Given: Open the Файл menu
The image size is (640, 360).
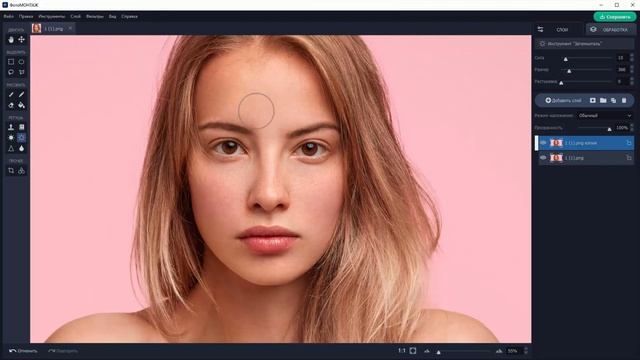Looking at the screenshot, I should point(9,17).
